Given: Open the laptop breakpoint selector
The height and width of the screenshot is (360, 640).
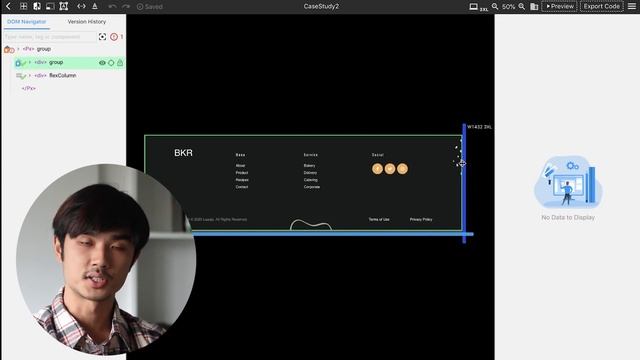Looking at the screenshot, I should (x=478, y=7).
